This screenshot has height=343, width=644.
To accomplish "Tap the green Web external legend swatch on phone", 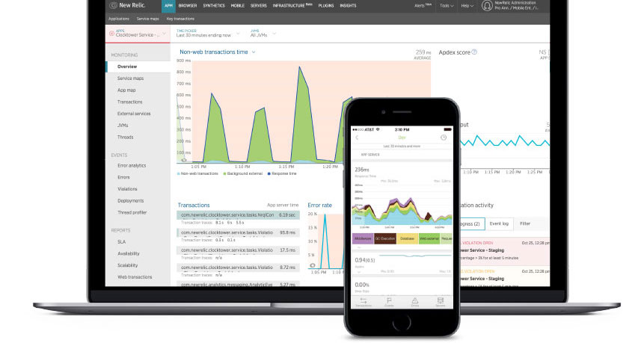I will pyautogui.click(x=429, y=239).
